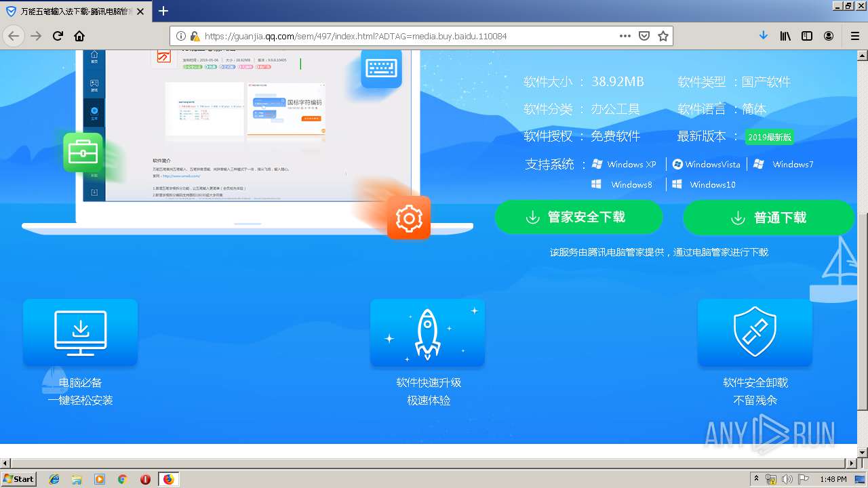This screenshot has width=868, height=488.
Task: Click the 普通下载 download button
Action: pyautogui.click(x=768, y=218)
